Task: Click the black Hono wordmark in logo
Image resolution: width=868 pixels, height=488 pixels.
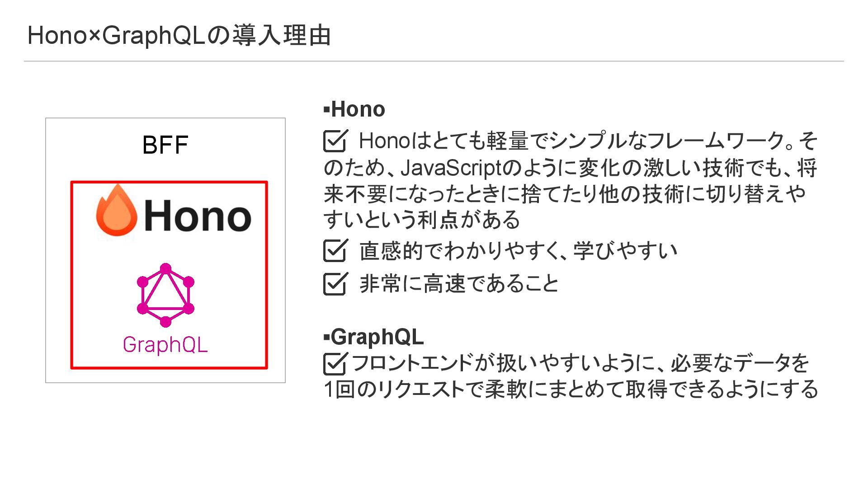Action: 198,216
